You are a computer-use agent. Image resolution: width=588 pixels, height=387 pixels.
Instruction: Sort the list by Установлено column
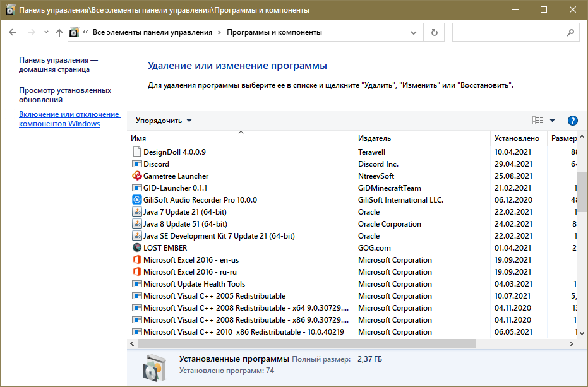click(x=517, y=138)
